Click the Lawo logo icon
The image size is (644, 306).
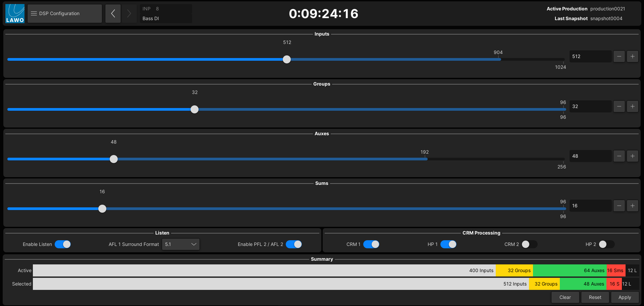[15, 14]
